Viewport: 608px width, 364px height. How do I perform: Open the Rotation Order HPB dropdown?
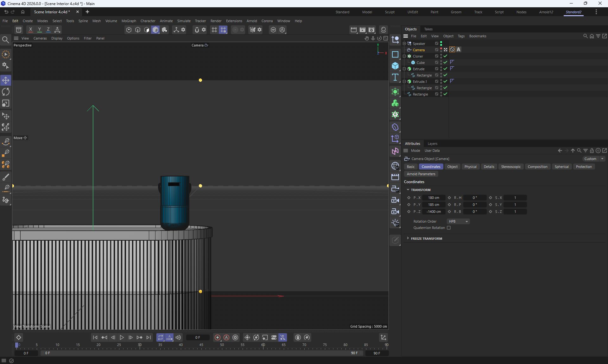pos(458,221)
